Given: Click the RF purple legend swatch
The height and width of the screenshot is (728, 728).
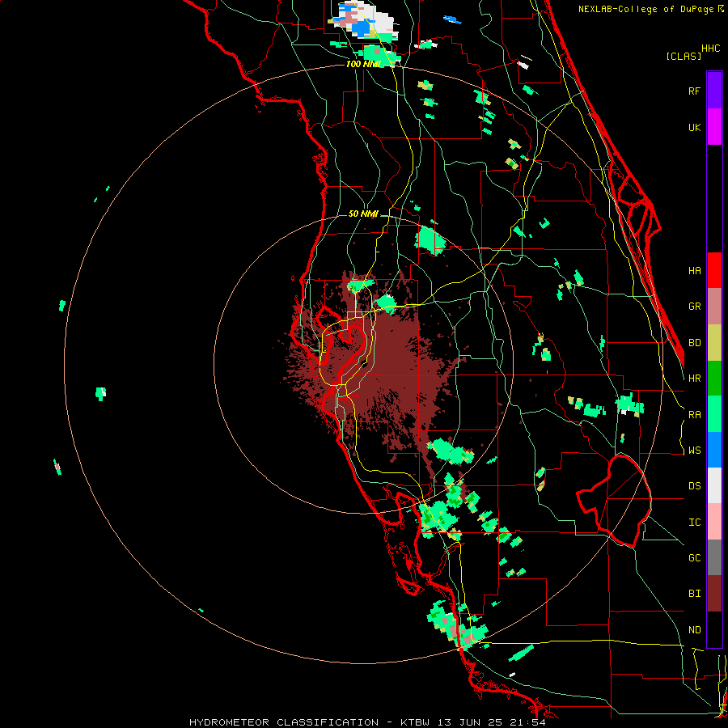Looking at the screenshot, I should point(714,91).
